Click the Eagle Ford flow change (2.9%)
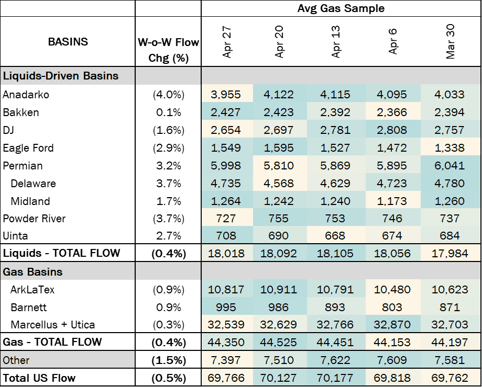 click(x=168, y=148)
